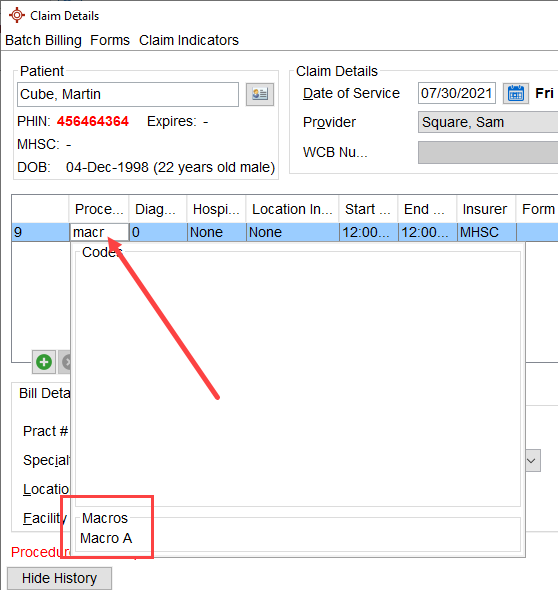Open the Claim Indicators menu

click(x=189, y=40)
